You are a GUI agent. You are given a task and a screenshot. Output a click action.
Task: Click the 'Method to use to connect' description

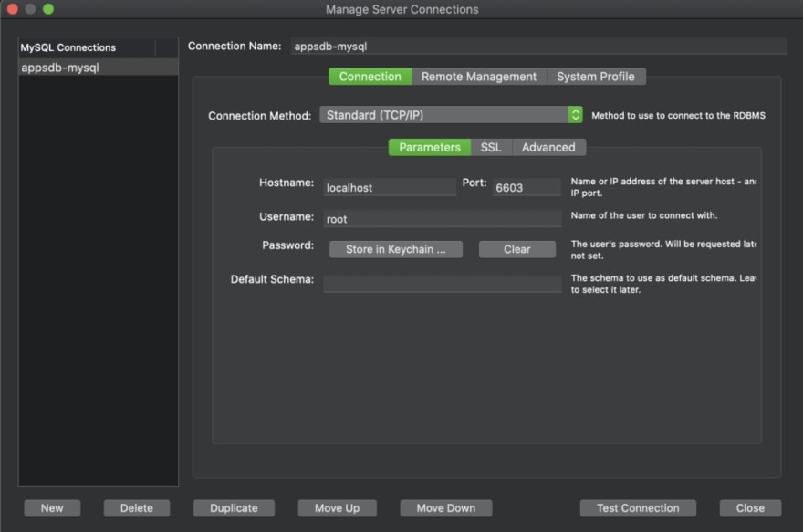[679, 116]
